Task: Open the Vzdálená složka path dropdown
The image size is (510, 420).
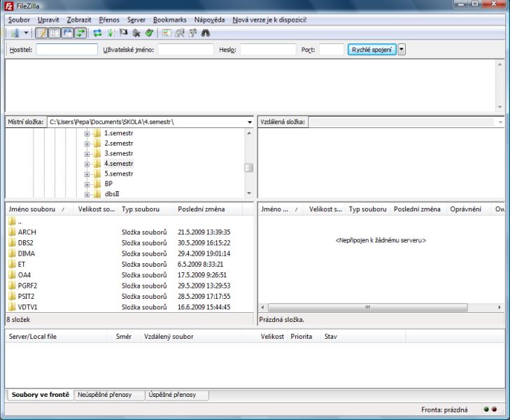Action: pos(500,122)
